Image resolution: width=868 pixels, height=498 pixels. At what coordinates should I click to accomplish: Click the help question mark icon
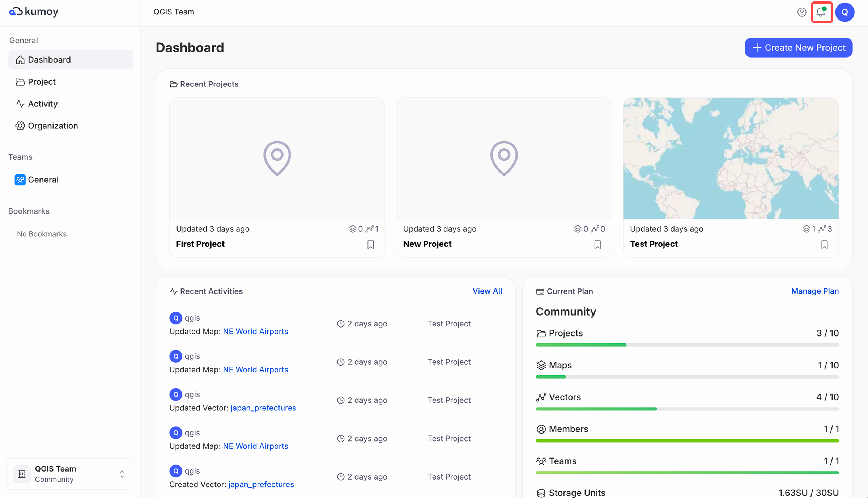point(801,12)
